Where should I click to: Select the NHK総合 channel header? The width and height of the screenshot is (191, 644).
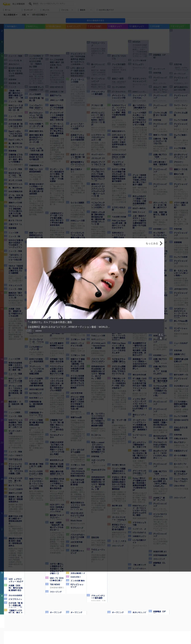point(14,26)
